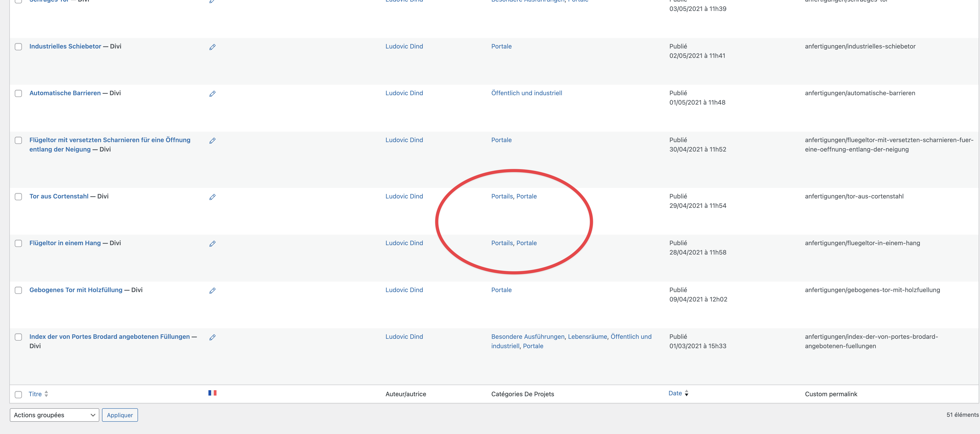980x434 pixels.
Task: Click pencil icon for Flügeltor mit versetzten Scharnieren
Action: click(212, 141)
